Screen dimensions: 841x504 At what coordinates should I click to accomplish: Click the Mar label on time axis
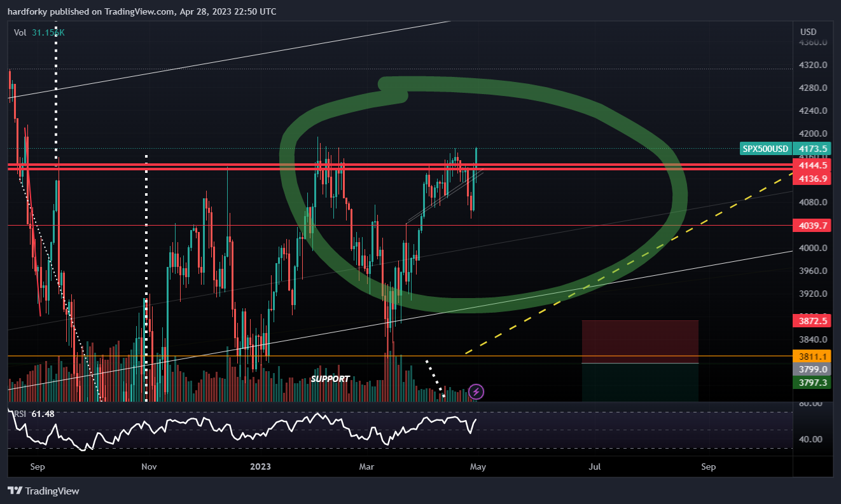pyautogui.click(x=367, y=467)
